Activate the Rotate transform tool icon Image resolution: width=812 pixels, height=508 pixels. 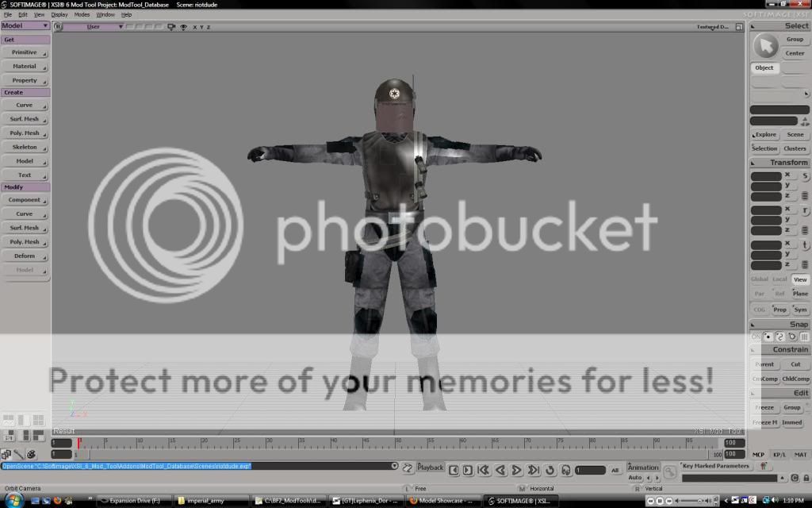click(x=806, y=211)
